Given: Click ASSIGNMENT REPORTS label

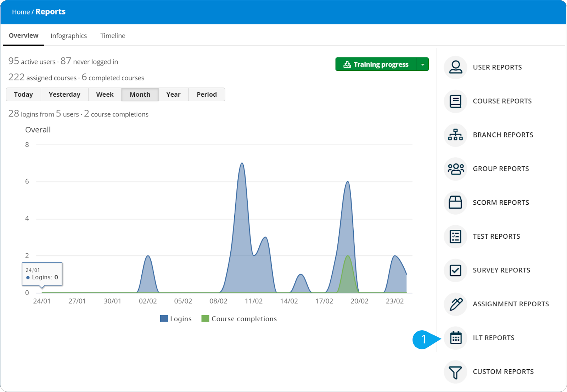Looking at the screenshot, I should 511,304.
